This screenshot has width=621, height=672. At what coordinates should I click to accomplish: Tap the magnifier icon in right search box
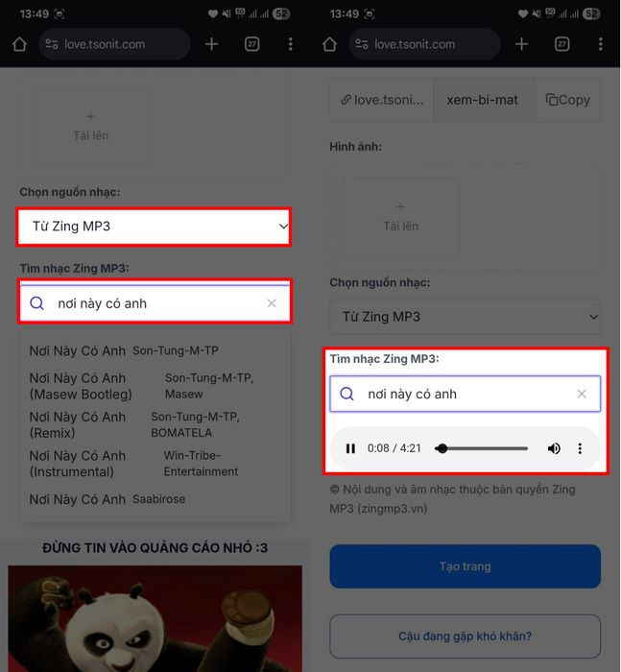click(346, 394)
